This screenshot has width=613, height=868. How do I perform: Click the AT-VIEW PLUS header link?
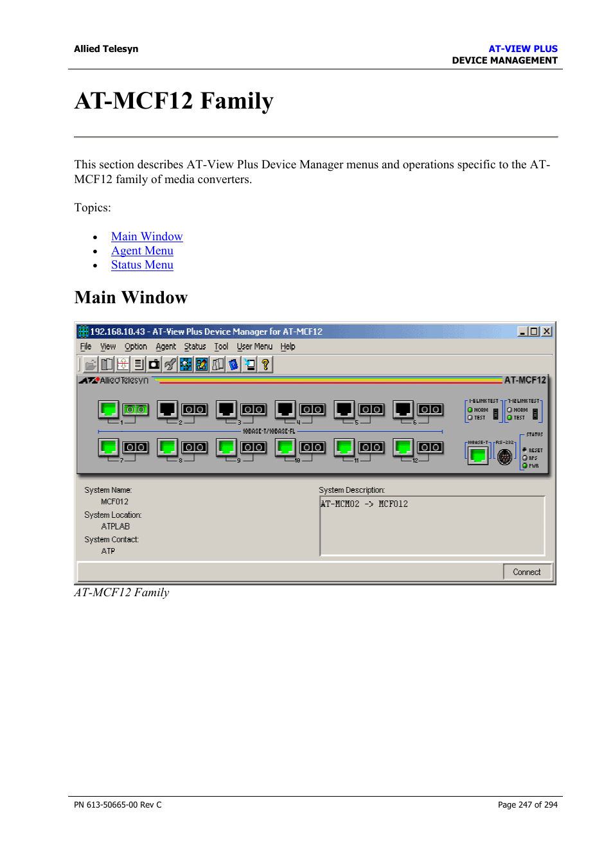(523, 49)
